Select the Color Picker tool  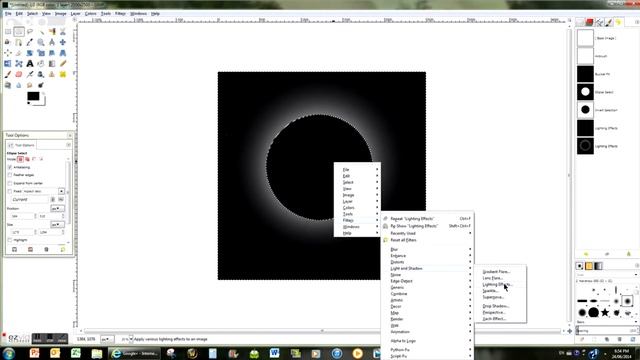pyautogui.click(x=30, y=42)
